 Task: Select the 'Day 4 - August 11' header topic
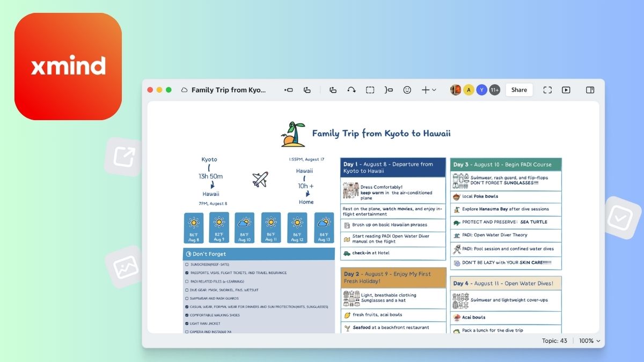click(x=506, y=283)
